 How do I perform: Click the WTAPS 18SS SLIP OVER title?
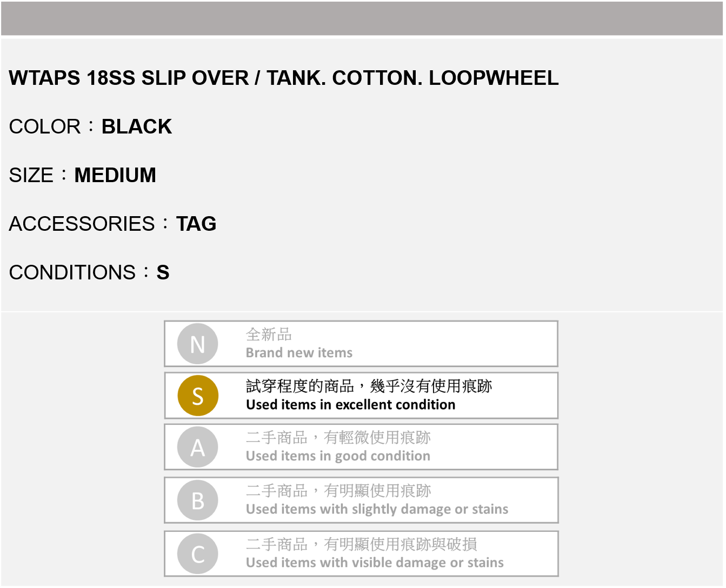tap(284, 78)
